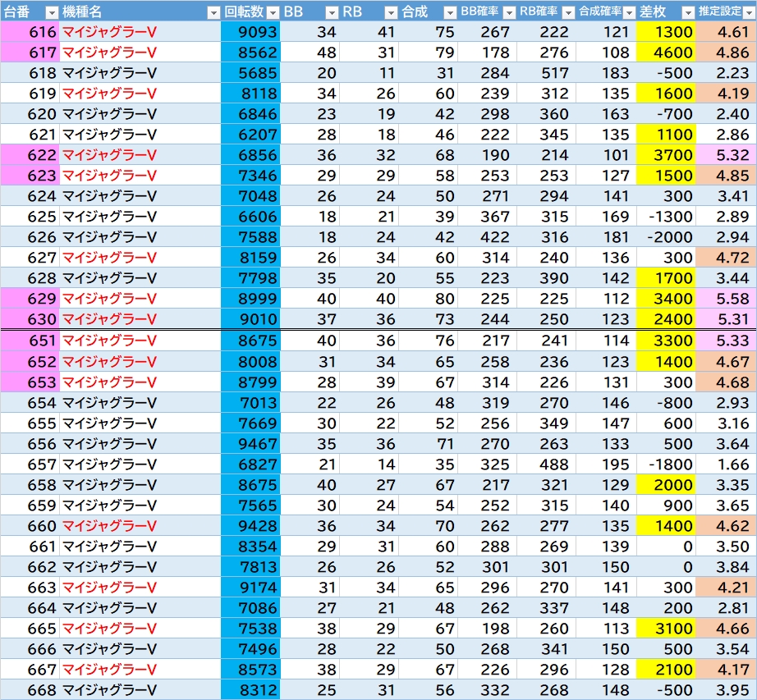Open the 台番 column filter dropdown
The image size is (757, 700).
coord(51,12)
